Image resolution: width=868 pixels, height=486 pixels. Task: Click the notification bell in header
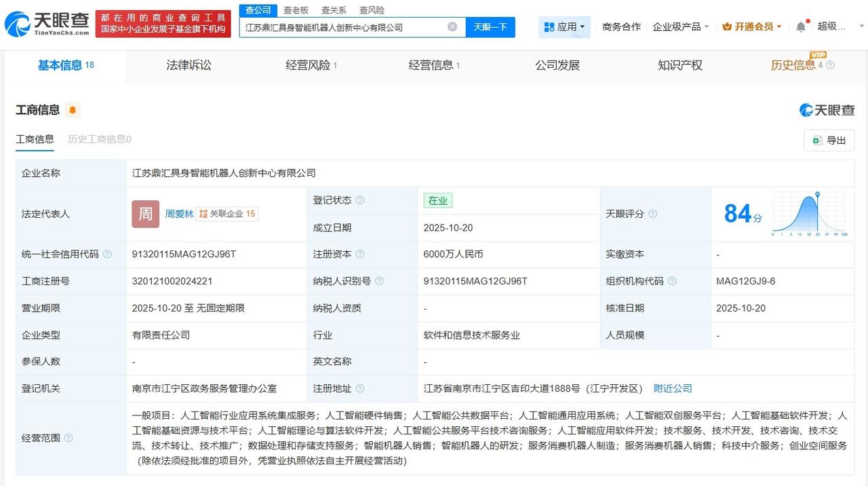(801, 26)
